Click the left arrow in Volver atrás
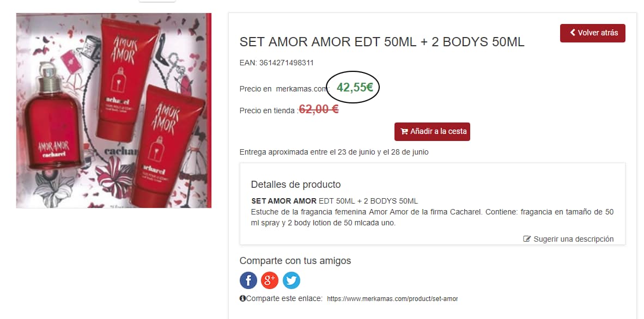644x319 pixels. click(573, 33)
